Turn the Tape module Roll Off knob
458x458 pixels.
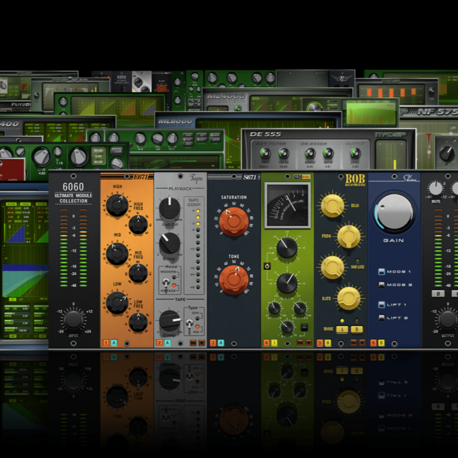click(169, 208)
